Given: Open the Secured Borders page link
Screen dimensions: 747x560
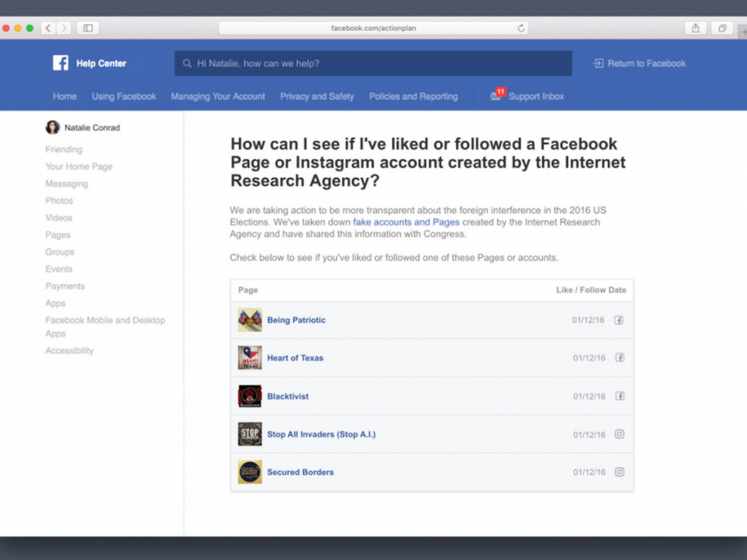Looking at the screenshot, I should pos(300,472).
